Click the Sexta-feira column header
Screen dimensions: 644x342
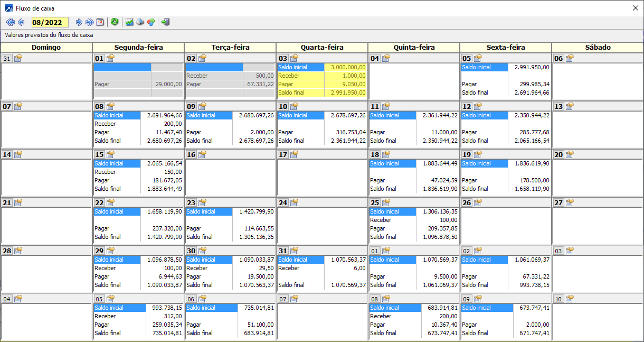[505, 48]
